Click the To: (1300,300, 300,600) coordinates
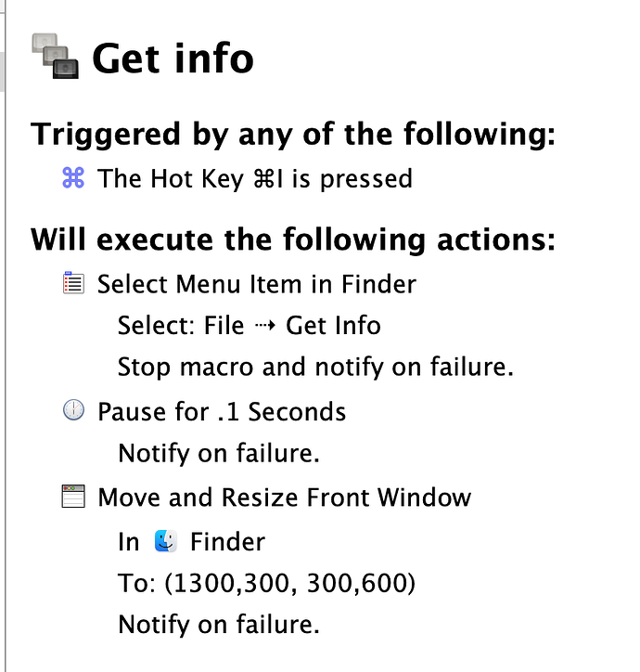The width and height of the screenshot is (640, 672). (266, 583)
